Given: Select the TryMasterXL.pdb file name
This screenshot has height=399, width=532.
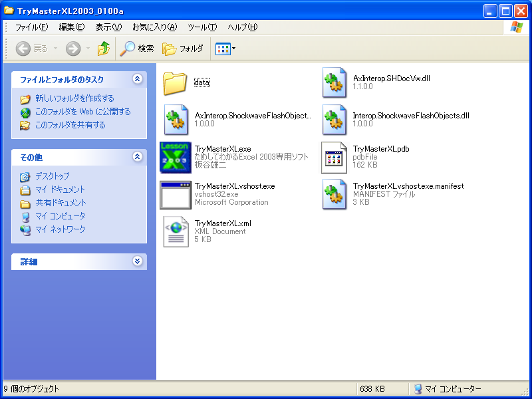Looking at the screenshot, I should (381, 149).
